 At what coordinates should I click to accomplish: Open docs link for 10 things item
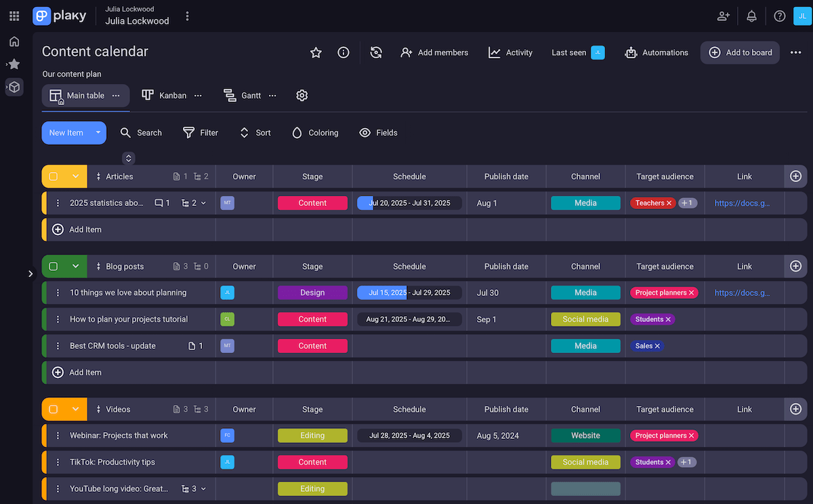pos(743,293)
